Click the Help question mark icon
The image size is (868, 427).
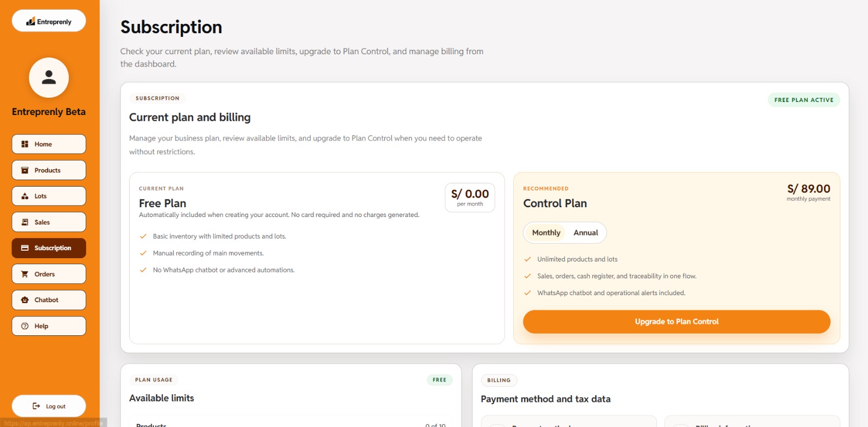pos(24,326)
